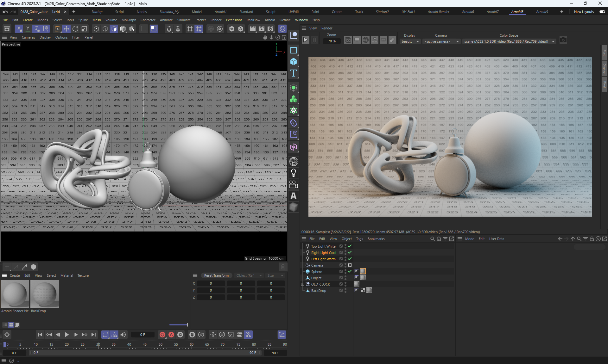Open the Color Space ACES dropdown
The image size is (608, 364).
coord(509,41)
